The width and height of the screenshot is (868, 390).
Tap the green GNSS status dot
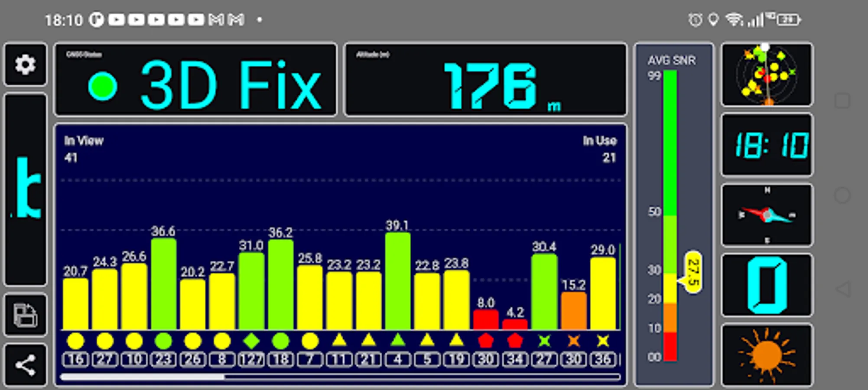point(103,86)
